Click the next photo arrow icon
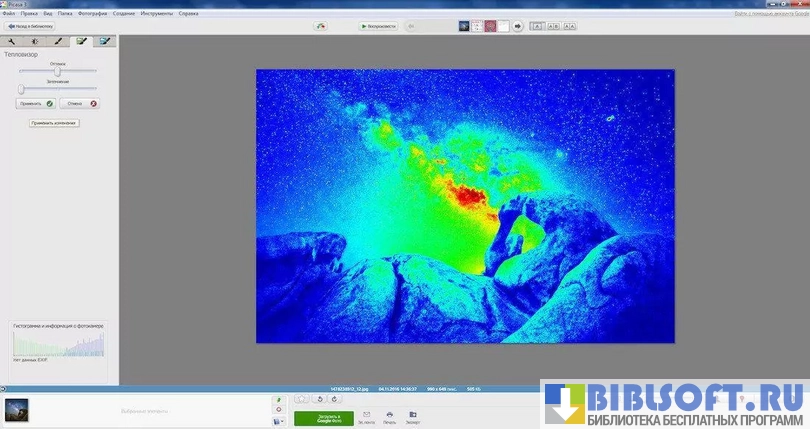Viewport: 810px width, 429px height. [518, 26]
